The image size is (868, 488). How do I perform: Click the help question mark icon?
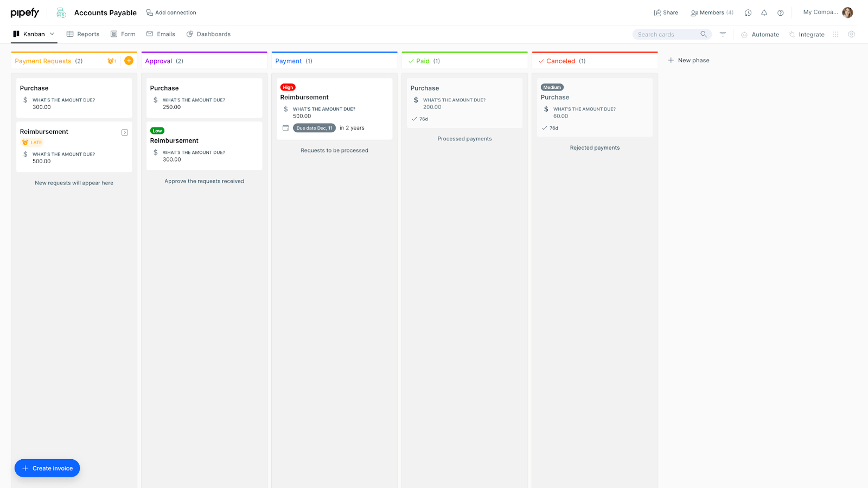(780, 12)
